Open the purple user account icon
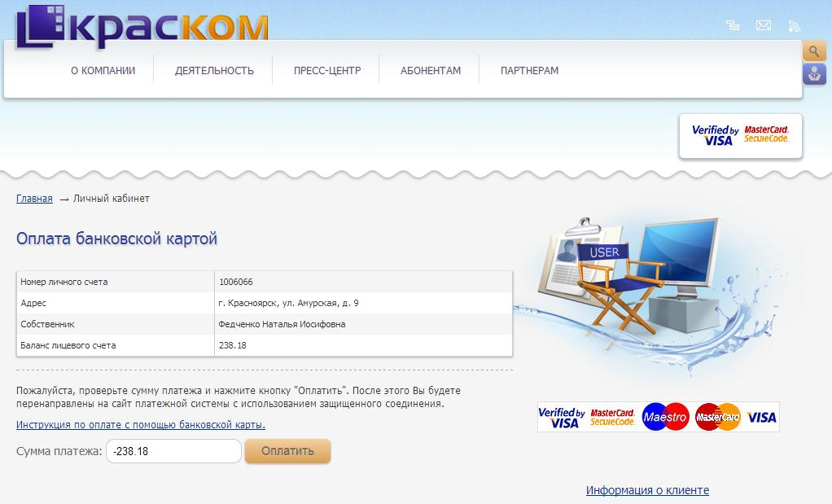 click(x=814, y=74)
